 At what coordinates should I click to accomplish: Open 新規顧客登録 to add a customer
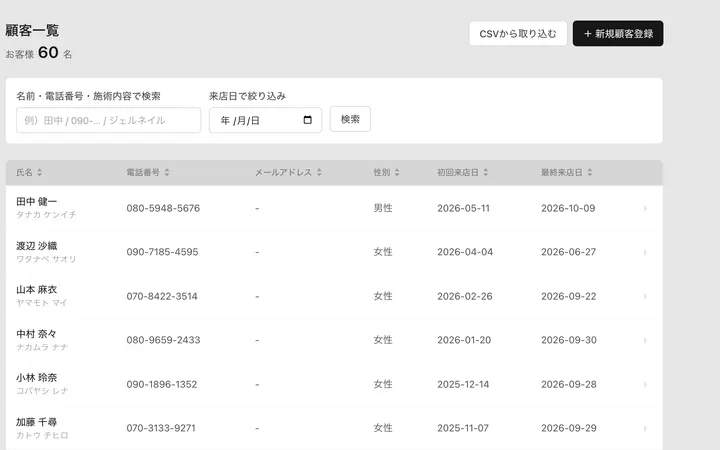tap(618, 34)
